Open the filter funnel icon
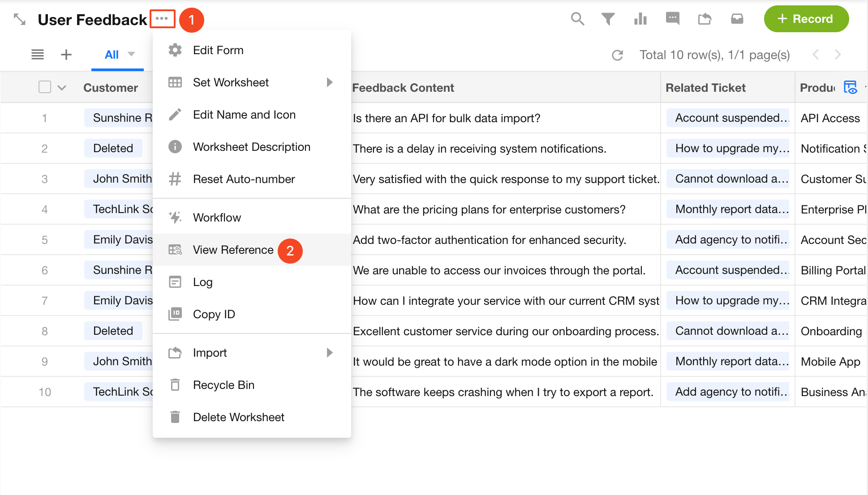The width and height of the screenshot is (868, 495). click(x=608, y=19)
